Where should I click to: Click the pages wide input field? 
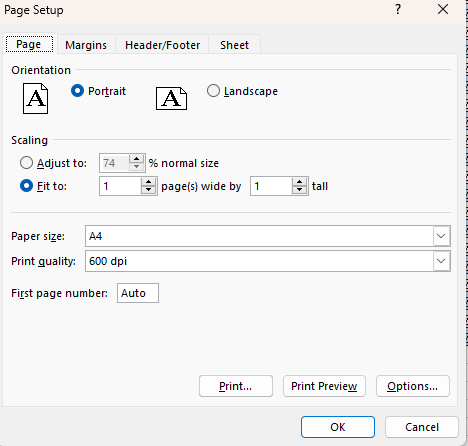click(x=121, y=186)
